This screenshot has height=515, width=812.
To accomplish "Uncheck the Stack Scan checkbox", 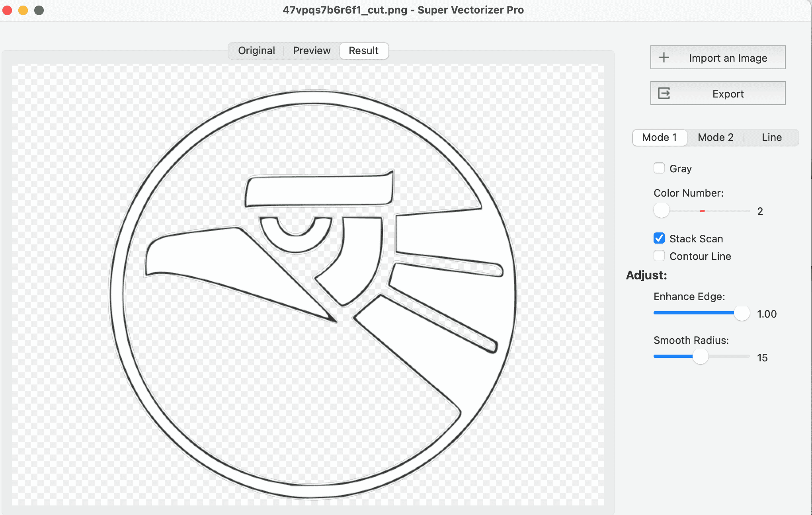I will point(659,238).
